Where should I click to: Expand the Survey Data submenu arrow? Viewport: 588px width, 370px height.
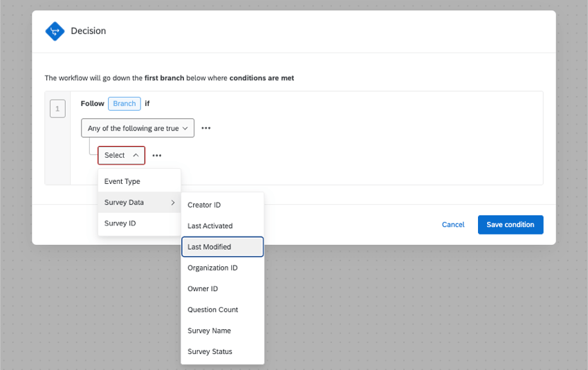[x=172, y=203]
